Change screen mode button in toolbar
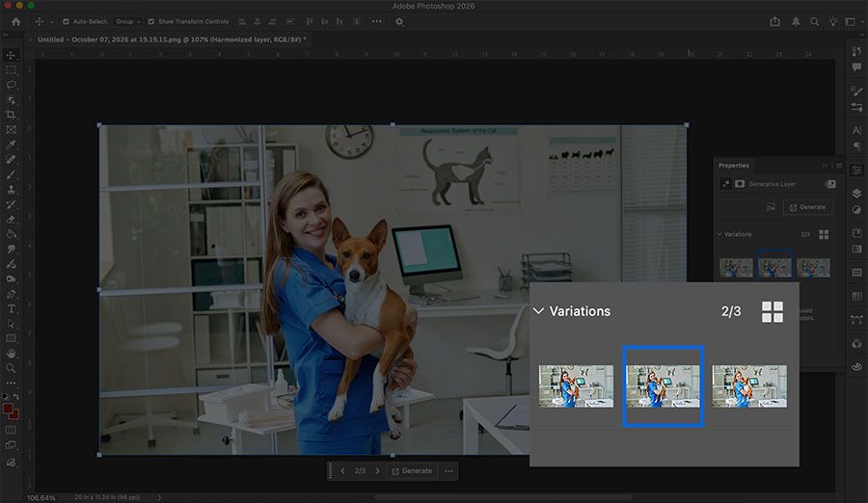This screenshot has height=503, width=868. tap(11, 445)
